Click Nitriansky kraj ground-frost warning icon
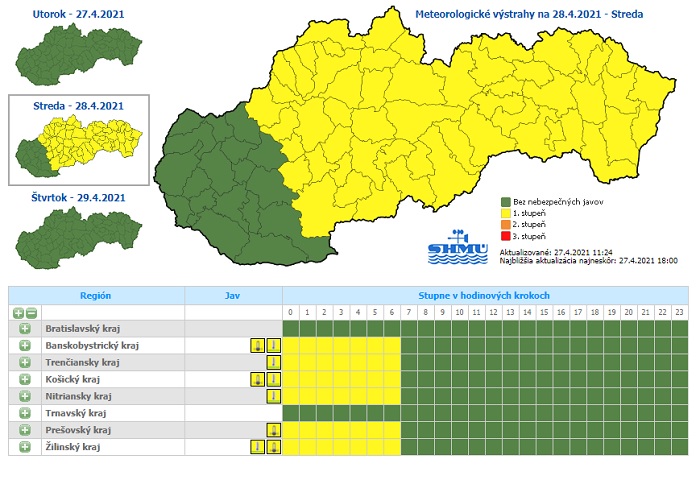700x484 pixels. pos(274,396)
